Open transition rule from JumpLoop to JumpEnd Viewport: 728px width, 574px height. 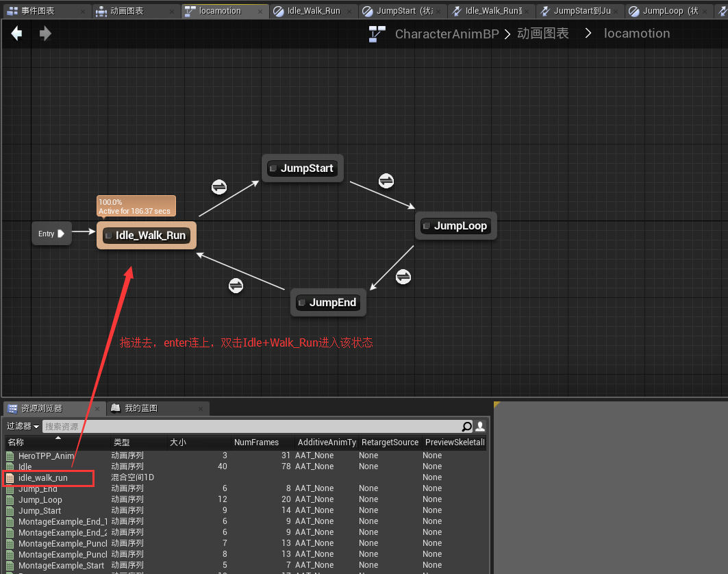click(403, 277)
